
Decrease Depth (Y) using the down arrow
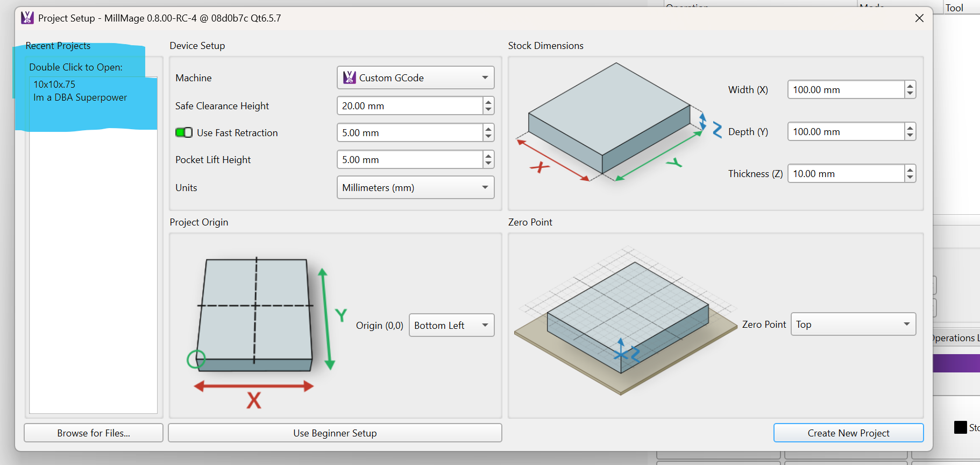click(x=910, y=136)
